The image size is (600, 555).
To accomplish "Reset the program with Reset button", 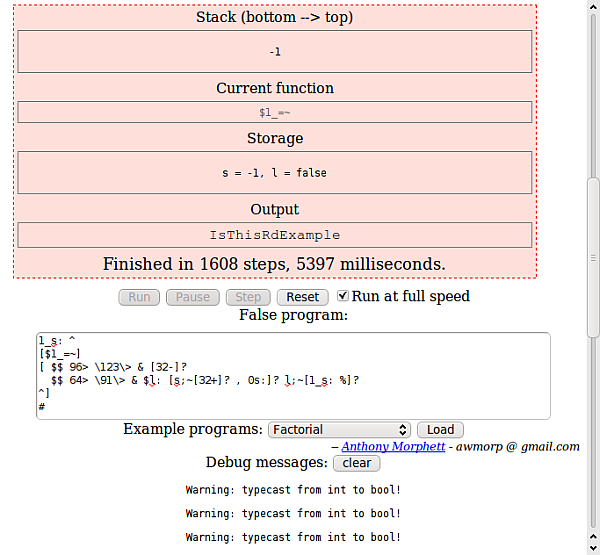I will tap(302, 297).
